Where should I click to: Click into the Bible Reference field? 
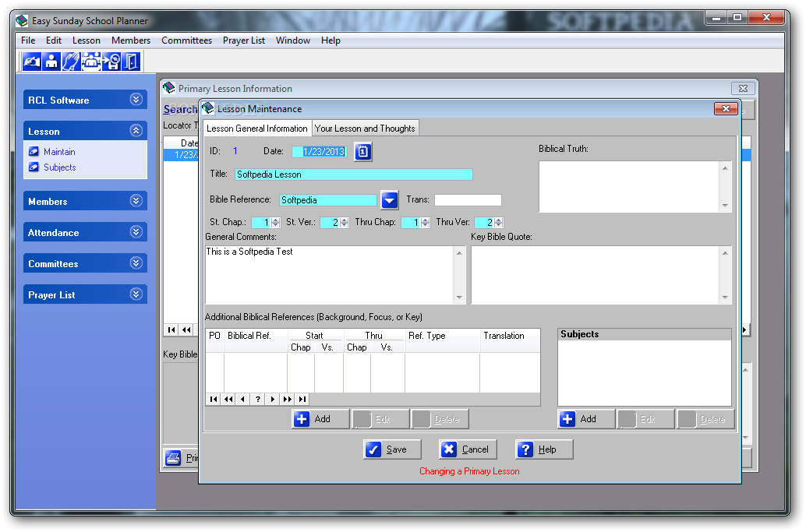[328, 199]
